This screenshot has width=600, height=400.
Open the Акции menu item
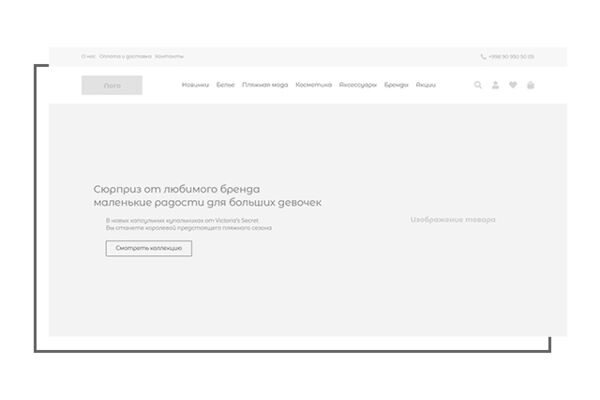pyautogui.click(x=426, y=85)
